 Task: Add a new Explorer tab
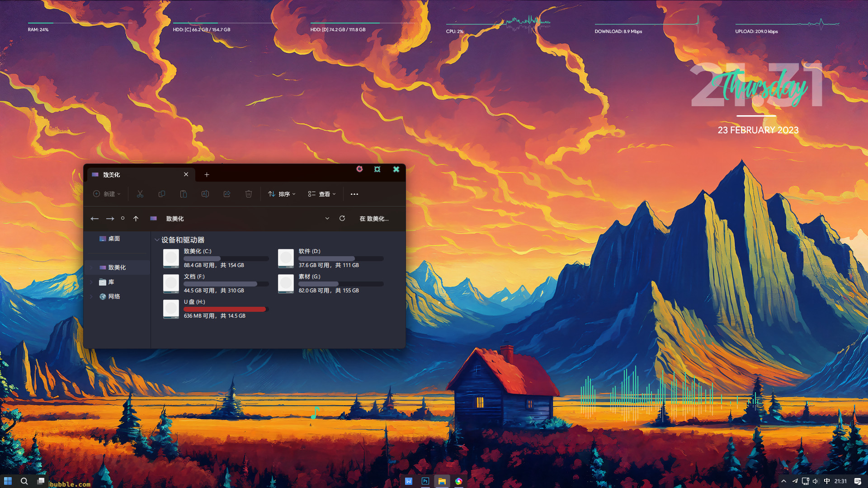coord(207,174)
